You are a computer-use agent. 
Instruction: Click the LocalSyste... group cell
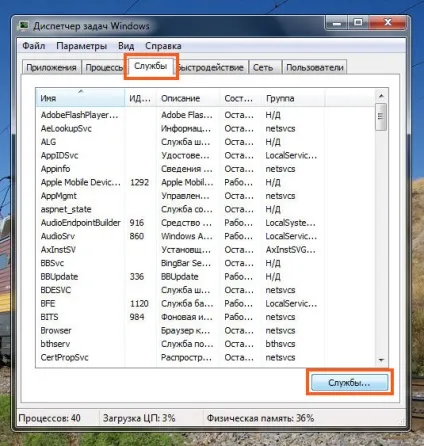290,223
